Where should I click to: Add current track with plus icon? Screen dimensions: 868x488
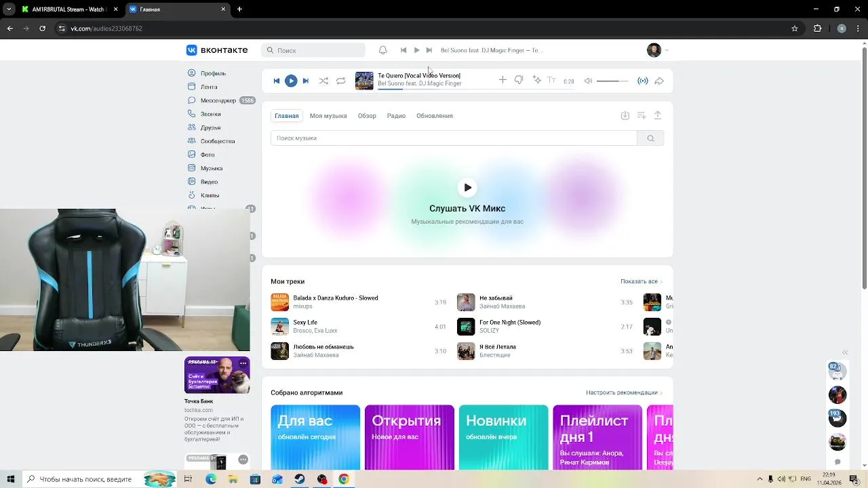[502, 80]
